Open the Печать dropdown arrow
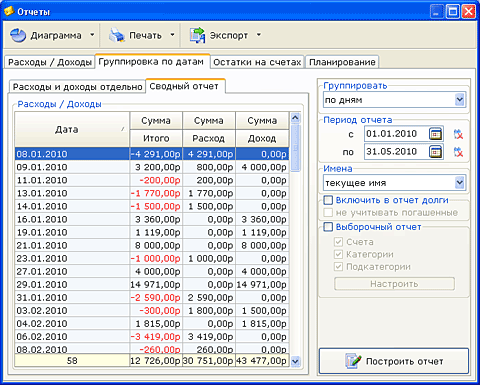Screen dimensions: 480x385 (x=172, y=35)
